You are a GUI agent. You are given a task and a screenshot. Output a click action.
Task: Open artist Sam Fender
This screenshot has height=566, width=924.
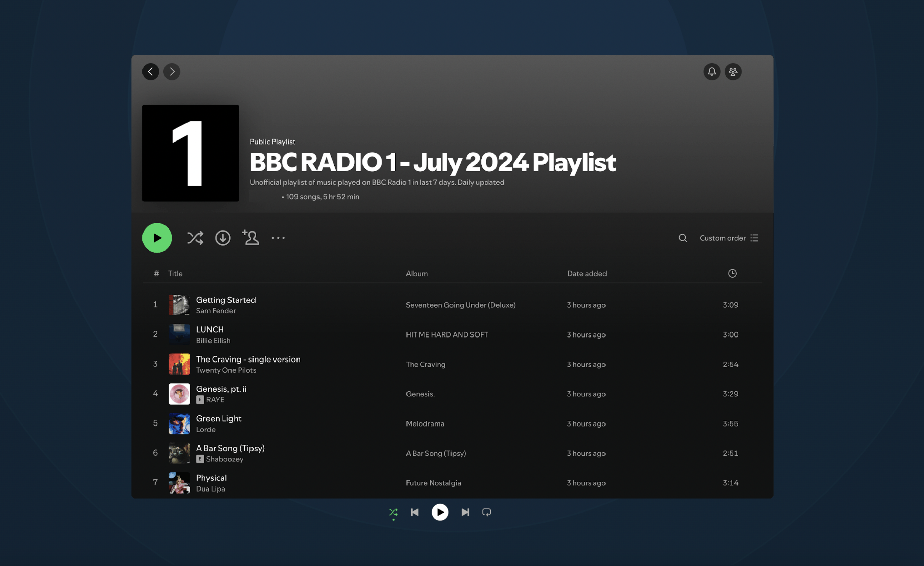tap(216, 311)
